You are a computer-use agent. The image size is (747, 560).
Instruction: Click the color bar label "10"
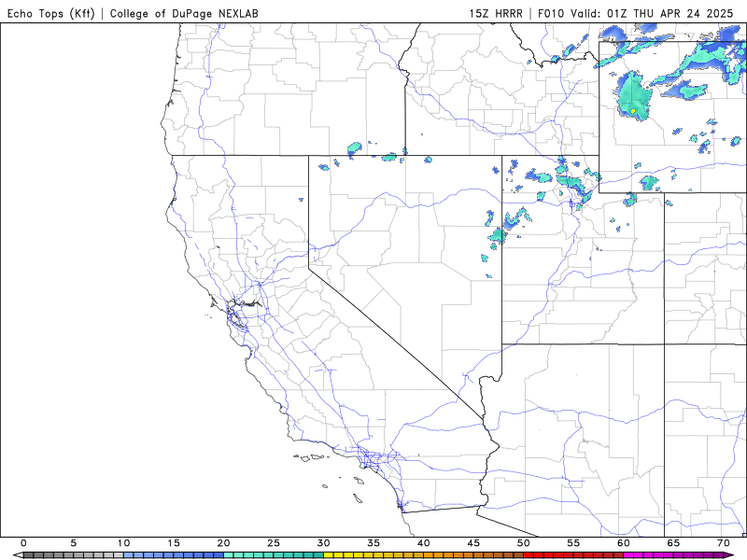(x=123, y=543)
